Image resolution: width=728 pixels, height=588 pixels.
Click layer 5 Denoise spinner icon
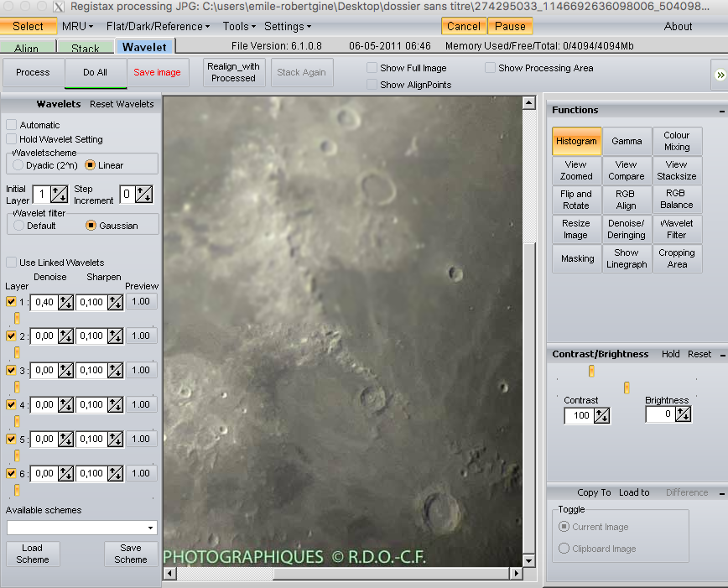pos(66,439)
